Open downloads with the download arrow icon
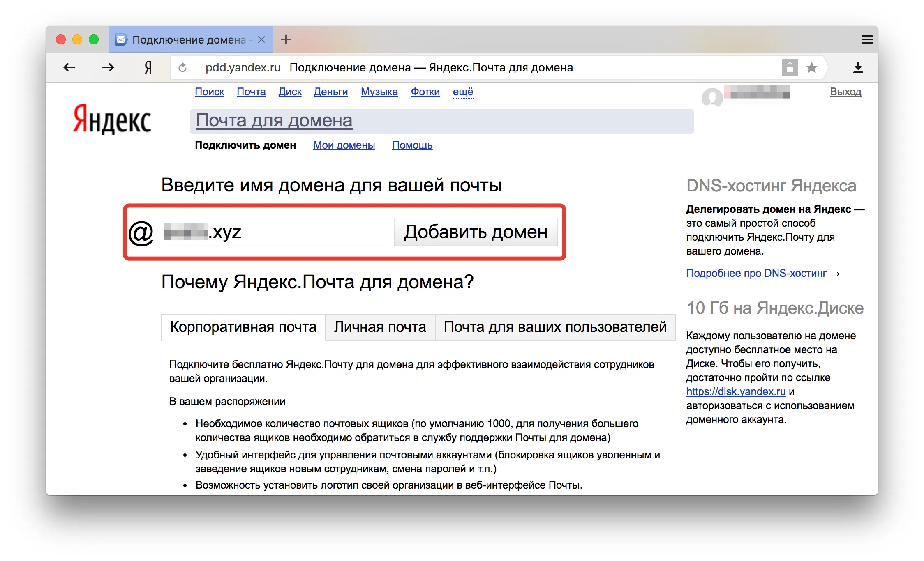Screen dimensions: 924x561 [858, 67]
